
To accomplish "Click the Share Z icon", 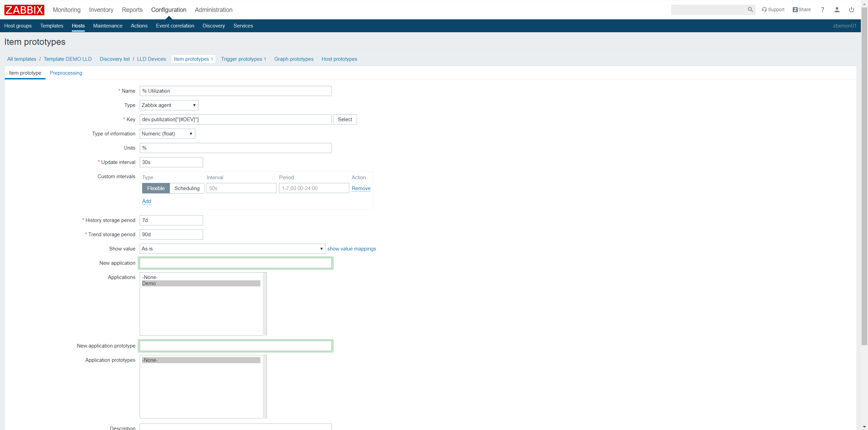I will pos(795,10).
